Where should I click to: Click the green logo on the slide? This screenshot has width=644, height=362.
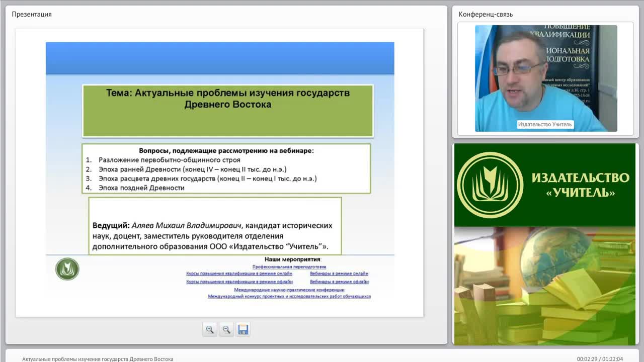(x=67, y=269)
